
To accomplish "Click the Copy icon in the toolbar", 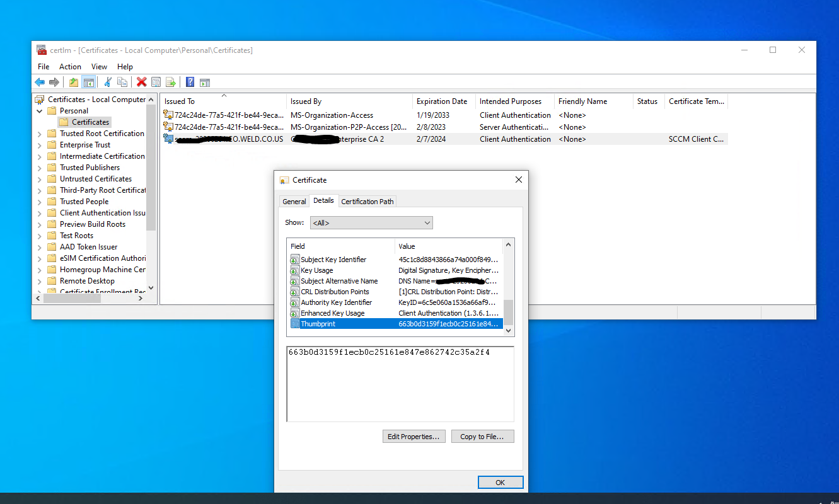I will pos(123,82).
